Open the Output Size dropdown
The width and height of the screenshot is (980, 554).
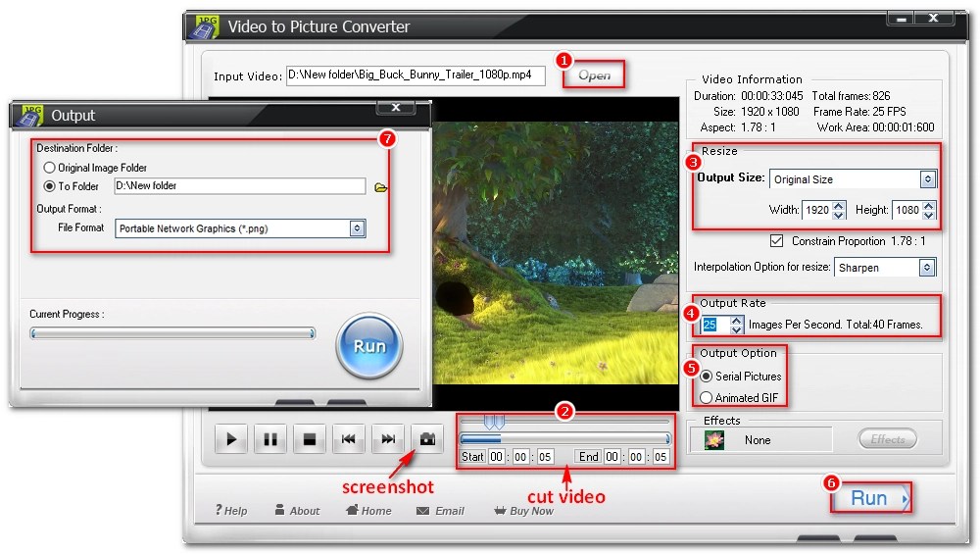(x=853, y=179)
